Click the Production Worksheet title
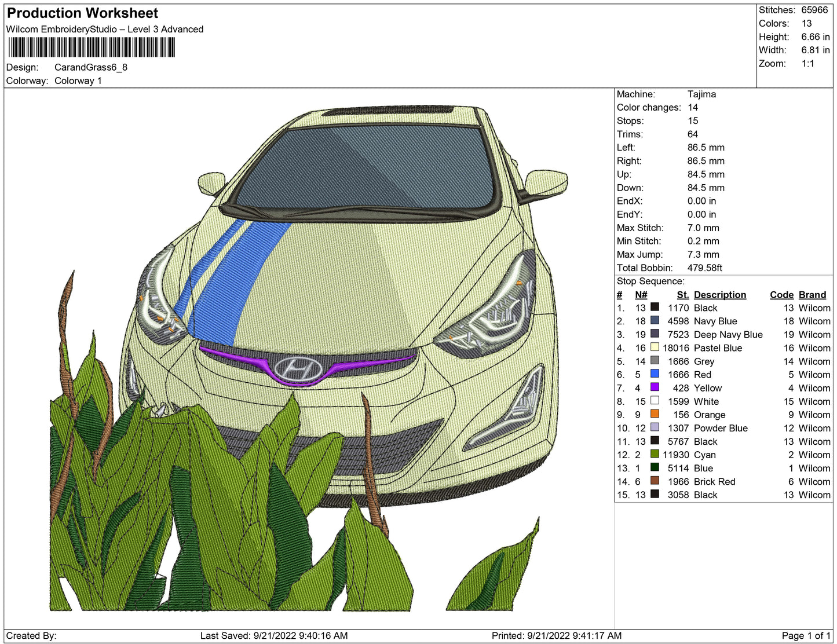 point(82,13)
